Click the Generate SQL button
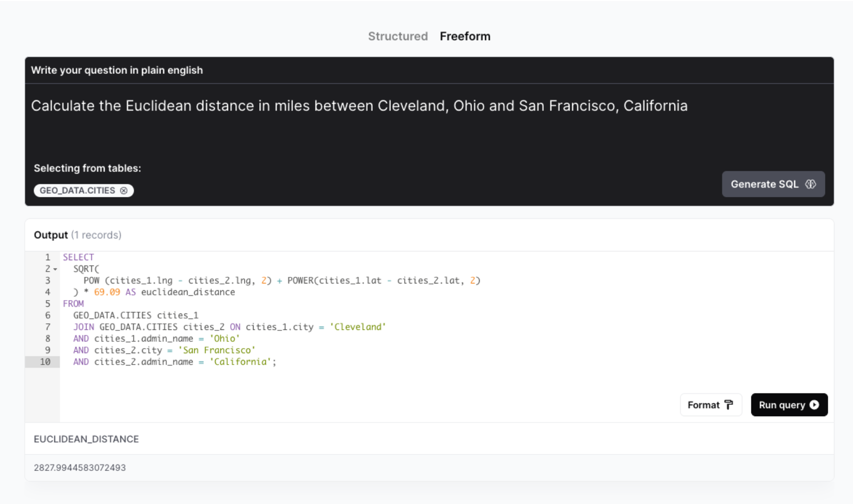Screen dimensions: 853x504 (x=773, y=184)
